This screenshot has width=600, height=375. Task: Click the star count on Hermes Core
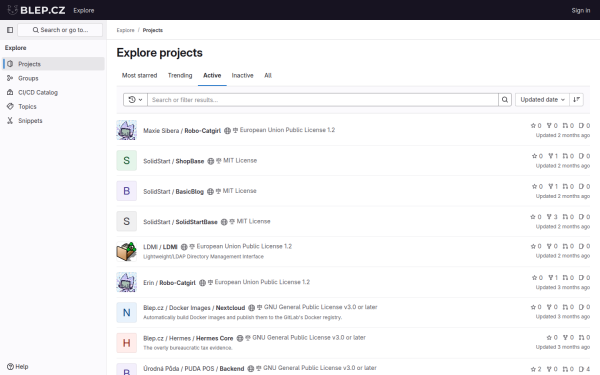(552, 338)
